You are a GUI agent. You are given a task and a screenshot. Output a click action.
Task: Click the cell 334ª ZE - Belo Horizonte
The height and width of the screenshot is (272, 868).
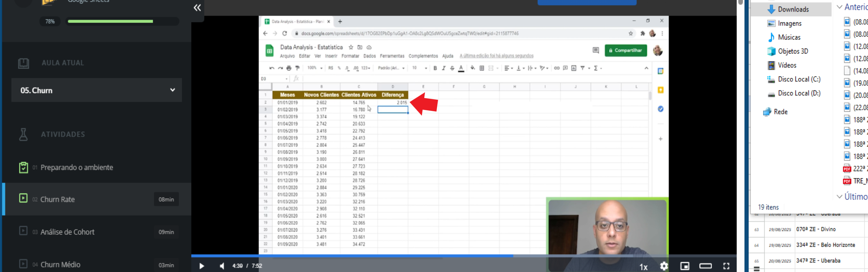point(825,245)
